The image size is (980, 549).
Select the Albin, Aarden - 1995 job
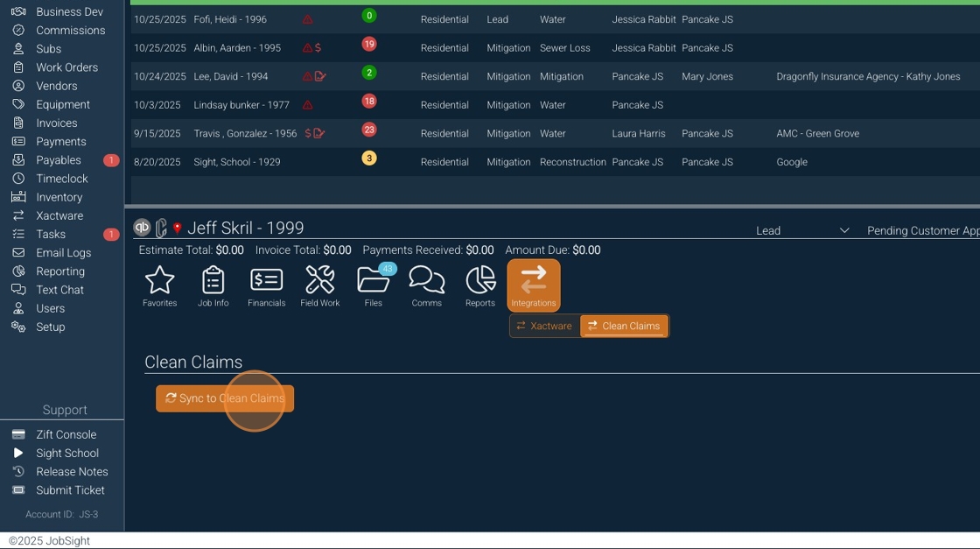coord(555,48)
